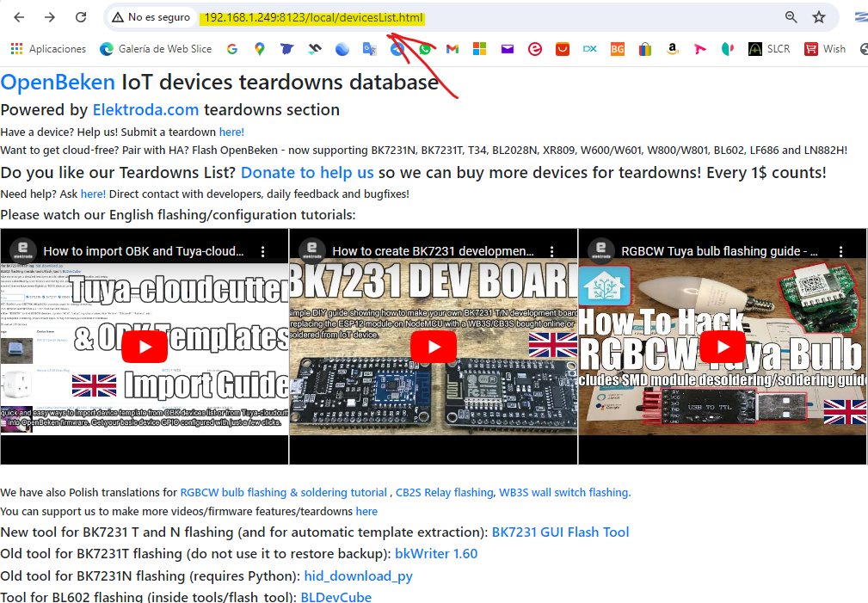This screenshot has width=868, height=603.
Task: Open 'RGBCW bulb flashing & soldering tutorial' link
Action: 283,492
